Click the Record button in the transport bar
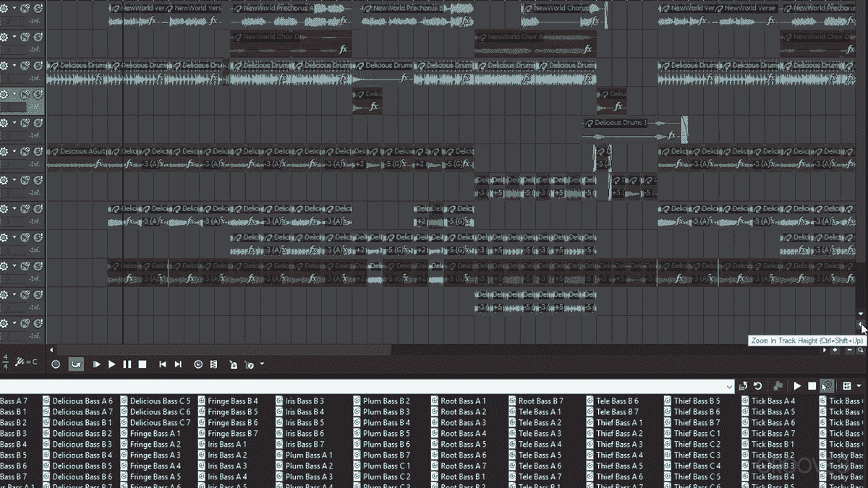Image resolution: width=868 pixels, height=488 pixels. [56, 364]
